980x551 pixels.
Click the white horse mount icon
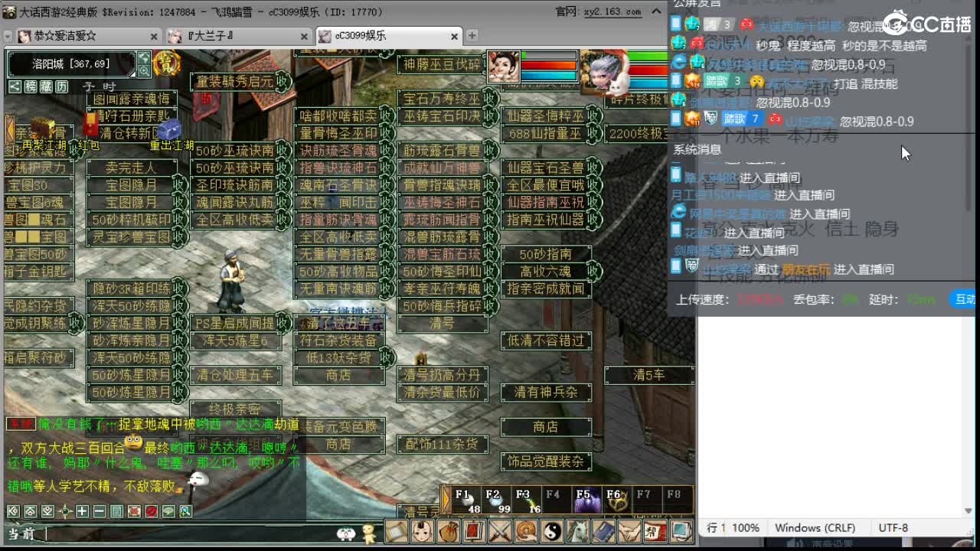(578, 530)
